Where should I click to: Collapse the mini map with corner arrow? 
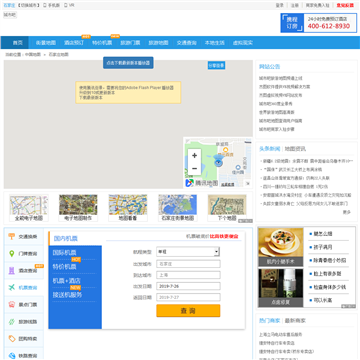click(248, 183)
